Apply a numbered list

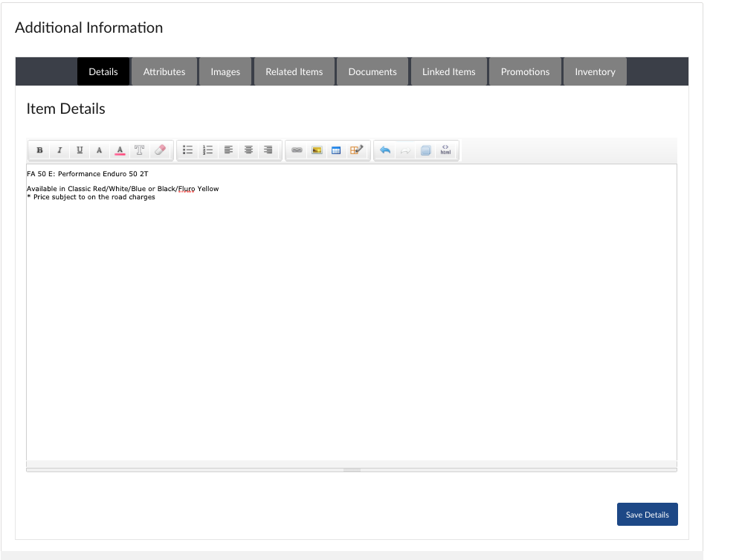click(x=207, y=149)
